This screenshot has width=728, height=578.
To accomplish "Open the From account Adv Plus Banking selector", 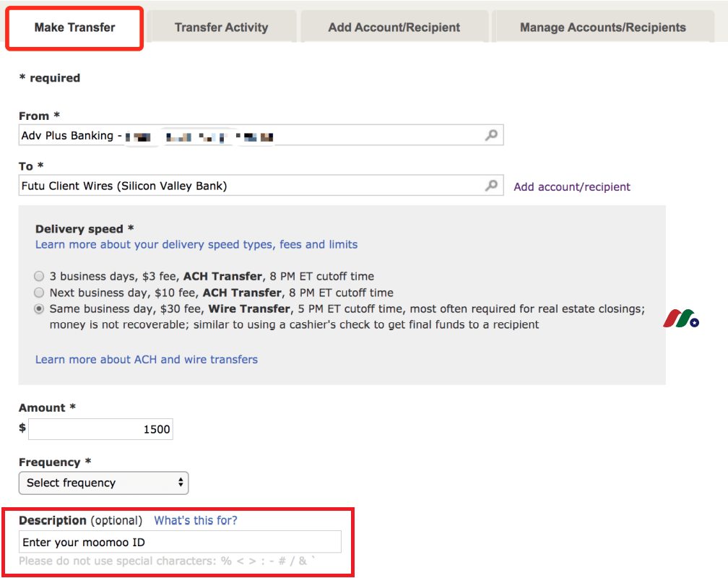I will click(x=261, y=135).
